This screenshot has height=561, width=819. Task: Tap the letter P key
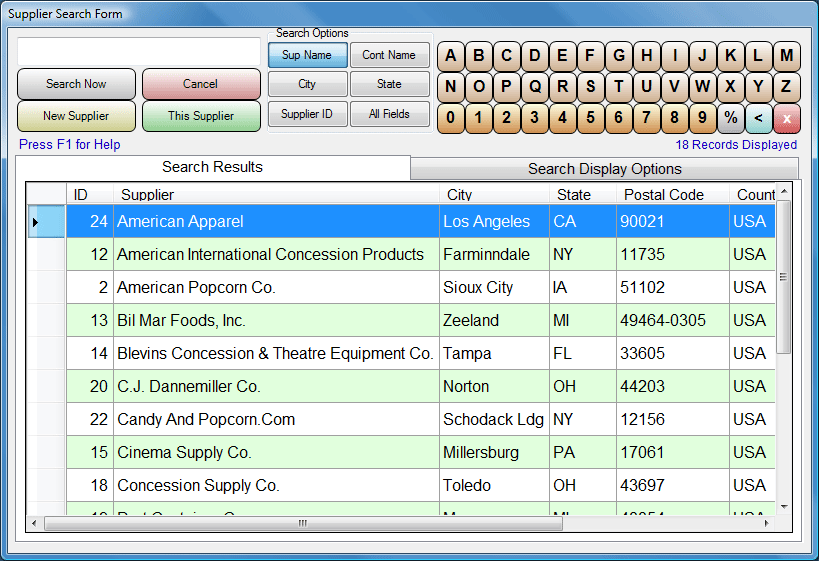tap(506, 87)
